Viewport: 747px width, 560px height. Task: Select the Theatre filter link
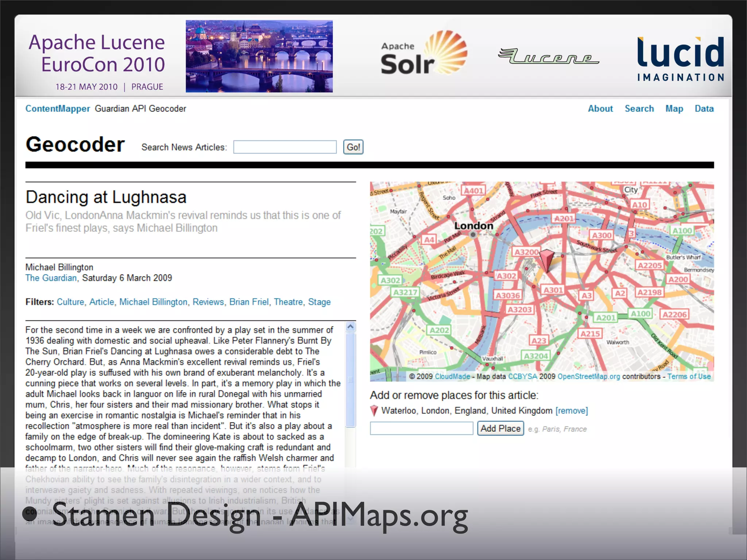288,302
